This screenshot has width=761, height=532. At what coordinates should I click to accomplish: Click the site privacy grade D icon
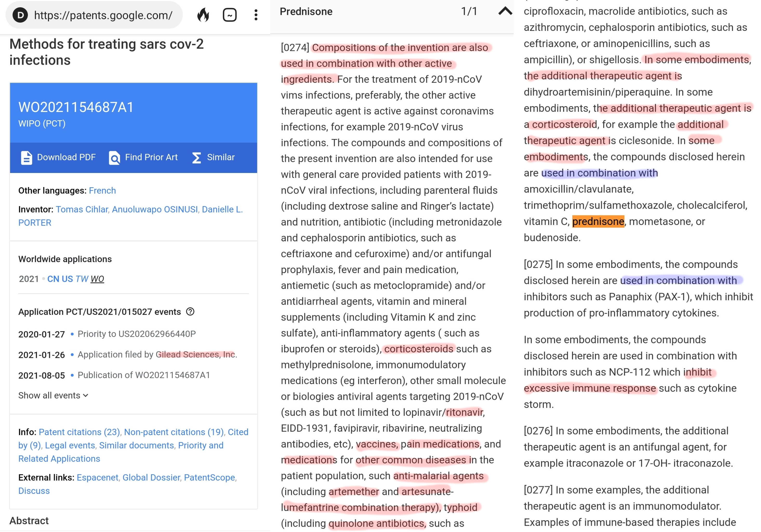click(20, 15)
